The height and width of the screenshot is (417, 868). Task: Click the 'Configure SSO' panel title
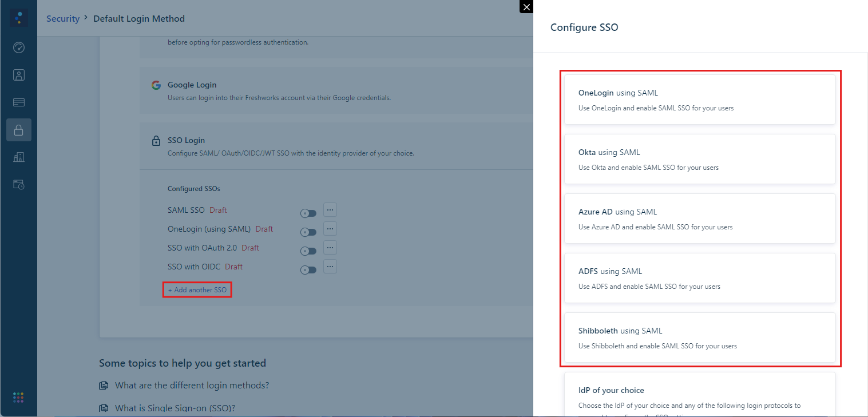[584, 27]
